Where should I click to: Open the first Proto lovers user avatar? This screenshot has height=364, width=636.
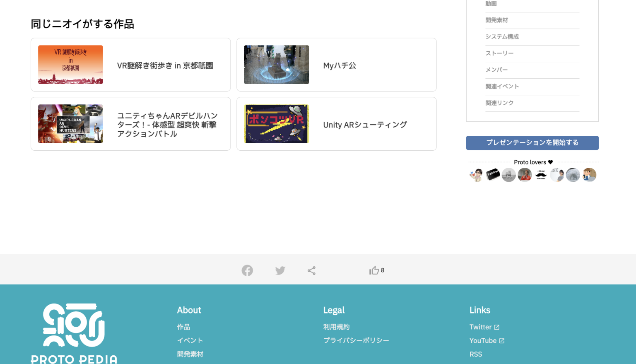coord(476,174)
